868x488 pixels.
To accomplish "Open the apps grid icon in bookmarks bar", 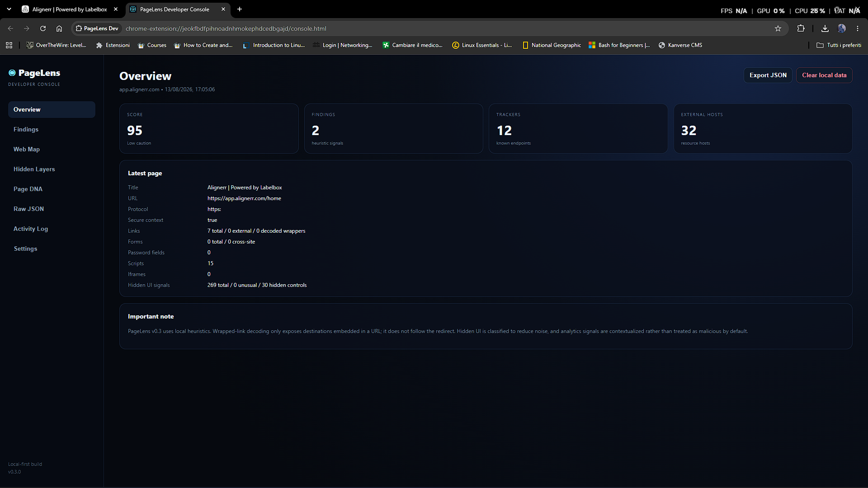I will [x=9, y=45].
